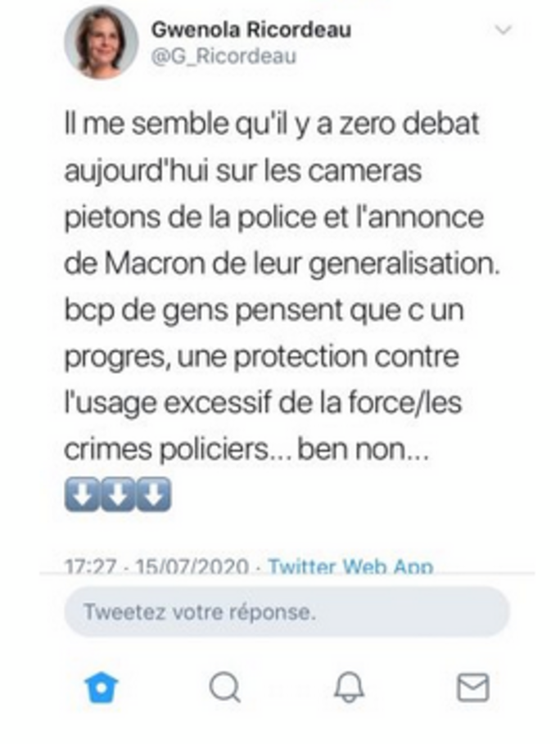This screenshot has width=560, height=744.
Task: Go to the Home tab icon
Action: (x=102, y=688)
